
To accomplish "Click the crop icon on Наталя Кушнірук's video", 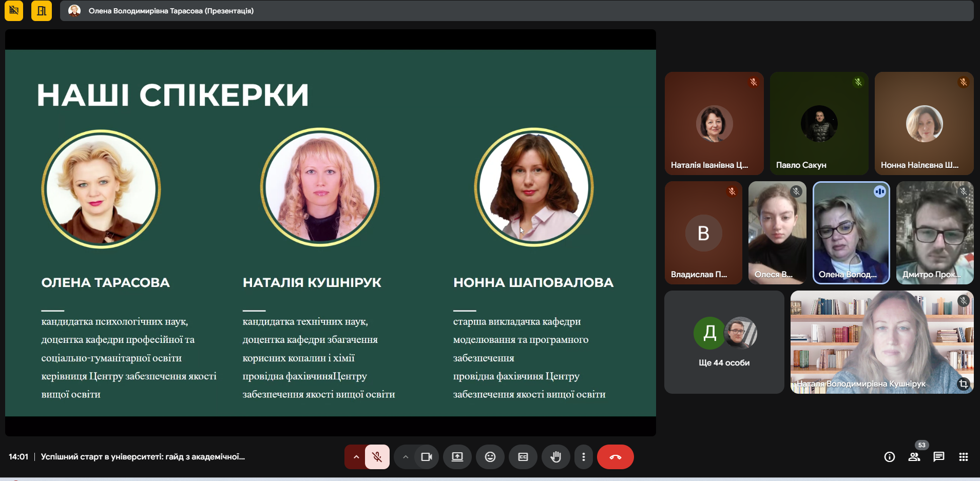I will 963,383.
